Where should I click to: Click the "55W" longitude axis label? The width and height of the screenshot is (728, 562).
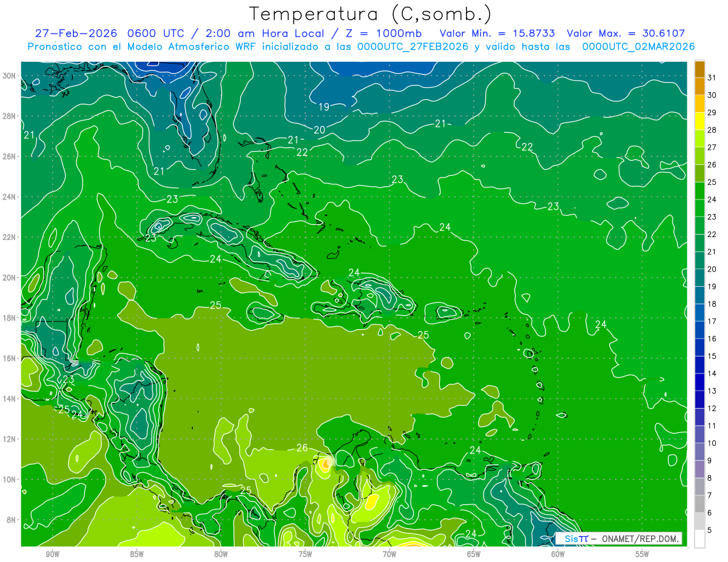pyautogui.click(x=642, y=554)
